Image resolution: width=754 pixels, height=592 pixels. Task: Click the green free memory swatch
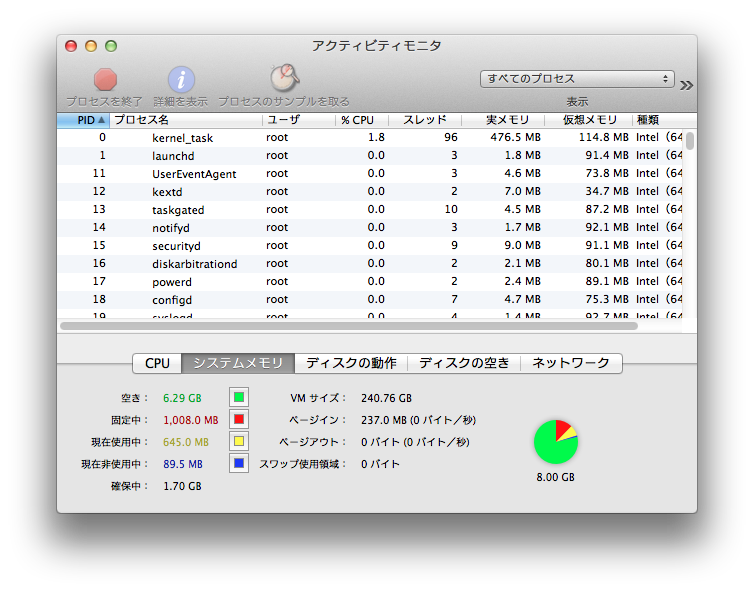239,397
